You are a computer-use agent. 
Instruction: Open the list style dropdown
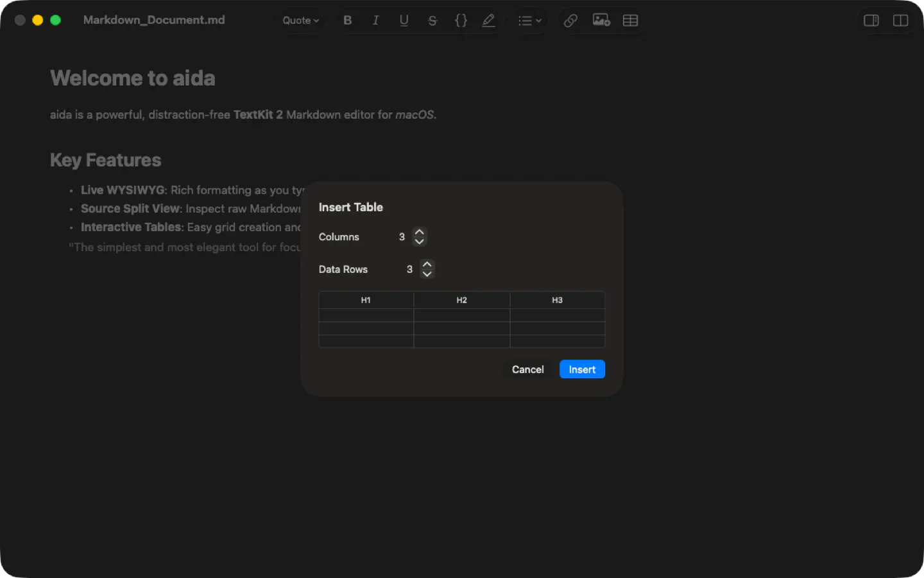[530, 21]
